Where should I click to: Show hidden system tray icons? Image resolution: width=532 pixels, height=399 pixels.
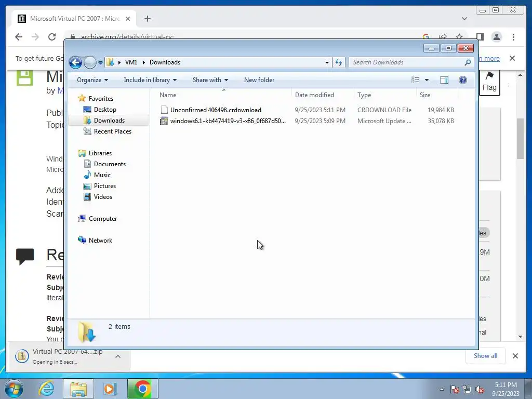point(442,390)
